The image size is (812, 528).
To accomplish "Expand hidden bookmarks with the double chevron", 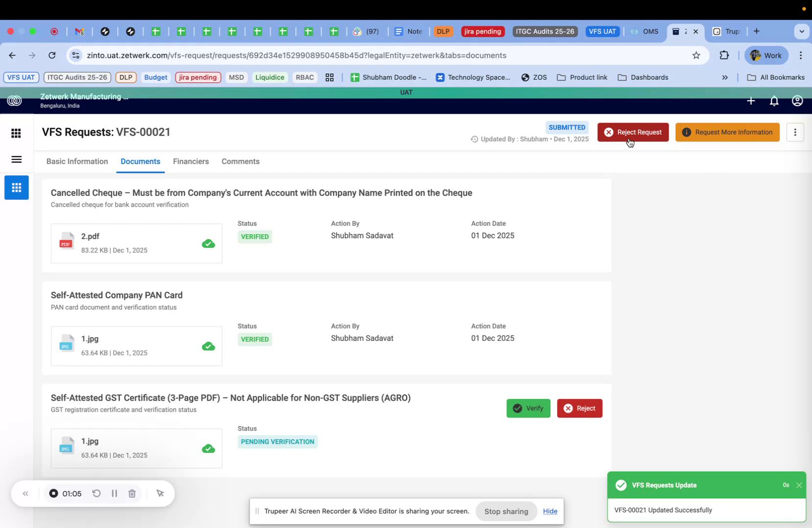I will (725, 77).
